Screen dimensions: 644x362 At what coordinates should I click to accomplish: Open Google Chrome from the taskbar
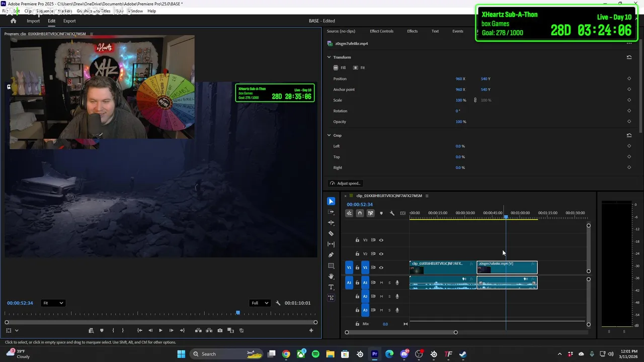point(286,354)
